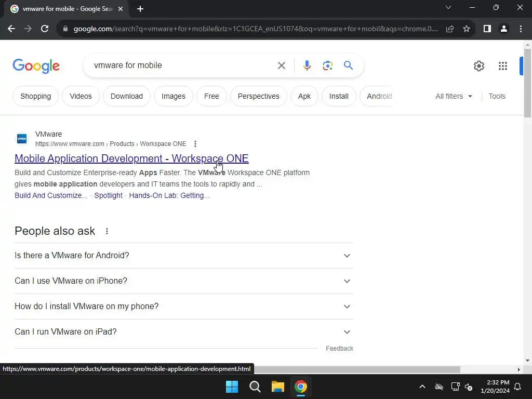The width and height of the screenshot is (532, 399).
Task: Search by image with Google Lens
Action: tap(327, 65)
